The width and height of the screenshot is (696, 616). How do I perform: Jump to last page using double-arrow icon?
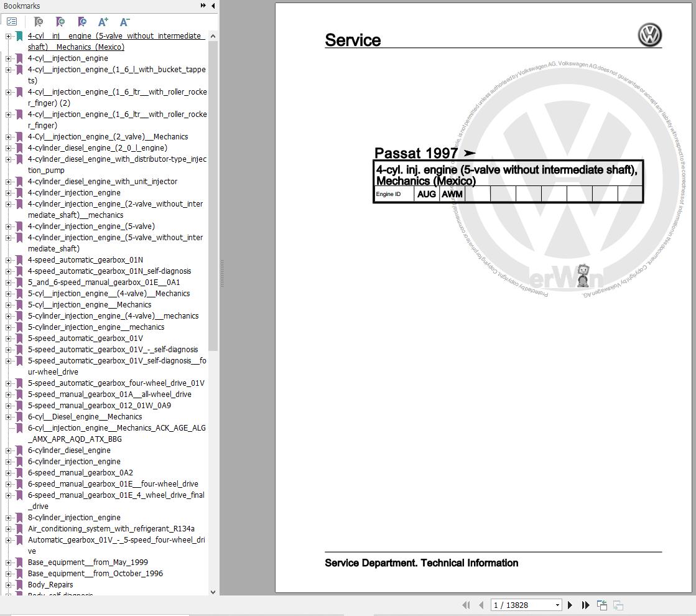coord(585,604)
